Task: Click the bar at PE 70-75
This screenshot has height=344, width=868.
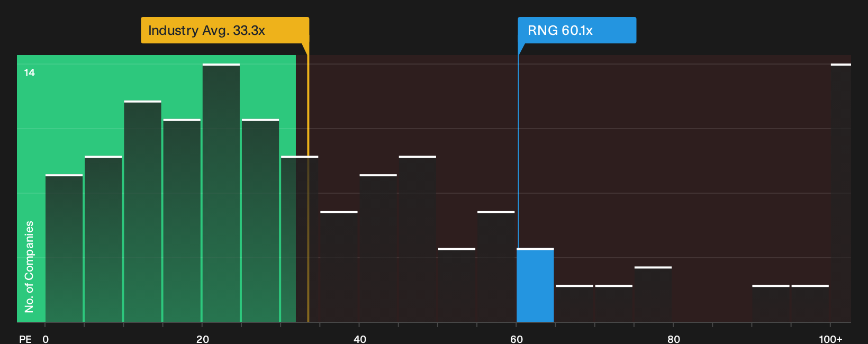Action: [614, 304]
